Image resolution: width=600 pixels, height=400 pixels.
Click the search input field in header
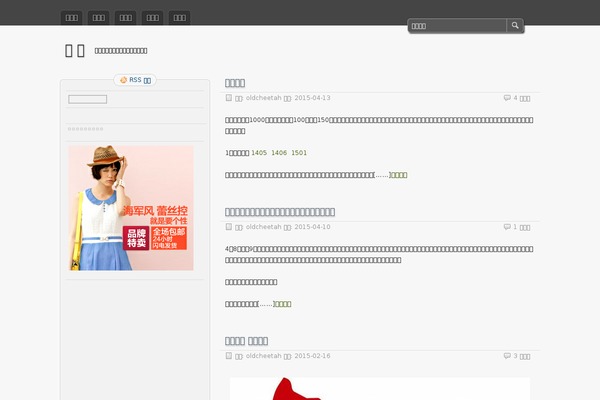pyautogui.click(x=457, y=26)
